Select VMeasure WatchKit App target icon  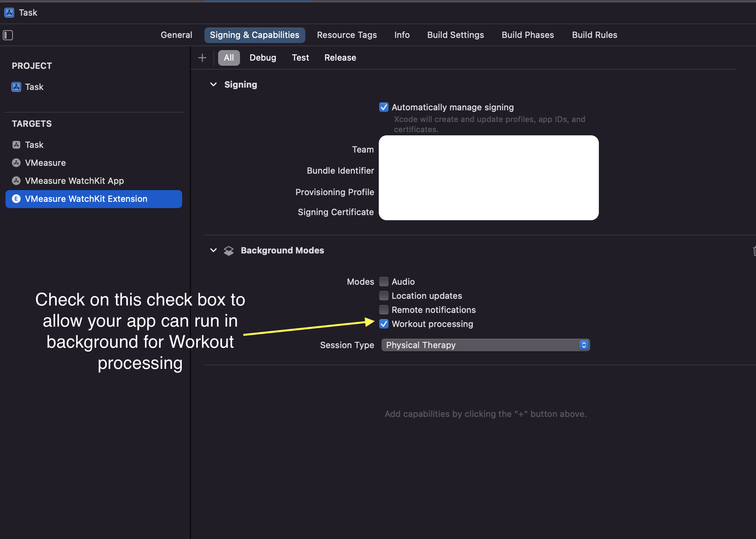(x=16, y=181)
